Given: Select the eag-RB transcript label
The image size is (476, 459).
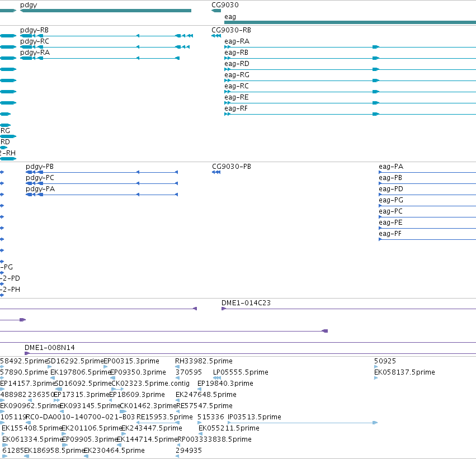Looking at the screenshot, I should (x=237, y=53).
